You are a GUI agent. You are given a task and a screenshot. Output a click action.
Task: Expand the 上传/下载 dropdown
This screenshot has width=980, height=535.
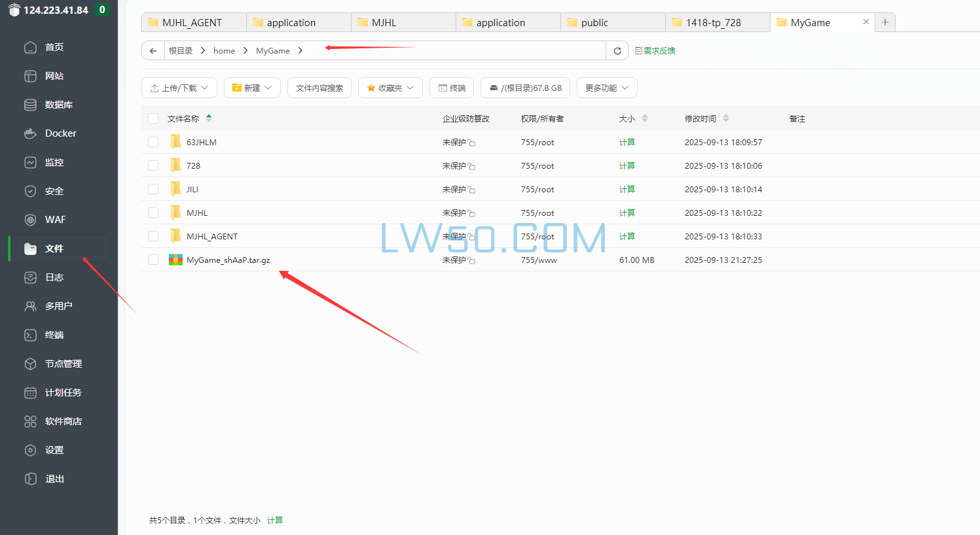(x=179, y=87)
